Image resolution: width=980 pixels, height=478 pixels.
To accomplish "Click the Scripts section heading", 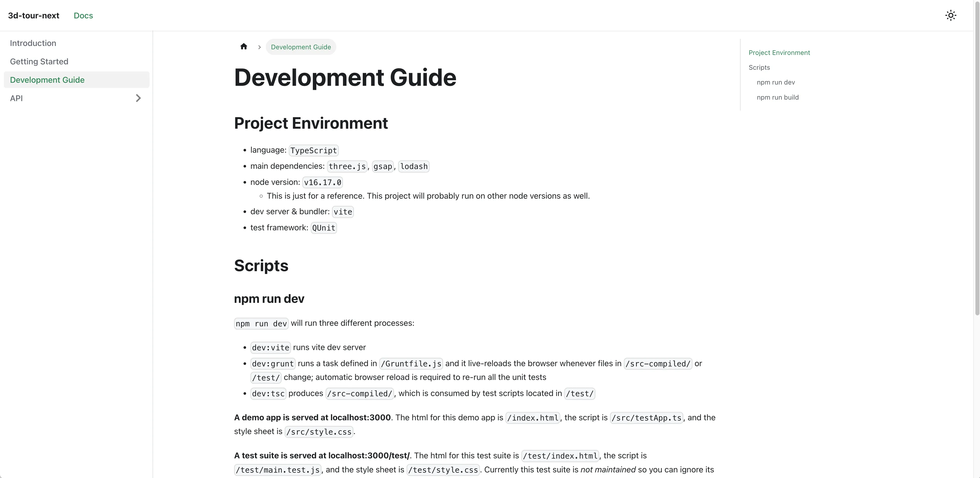I will (261, 266).
